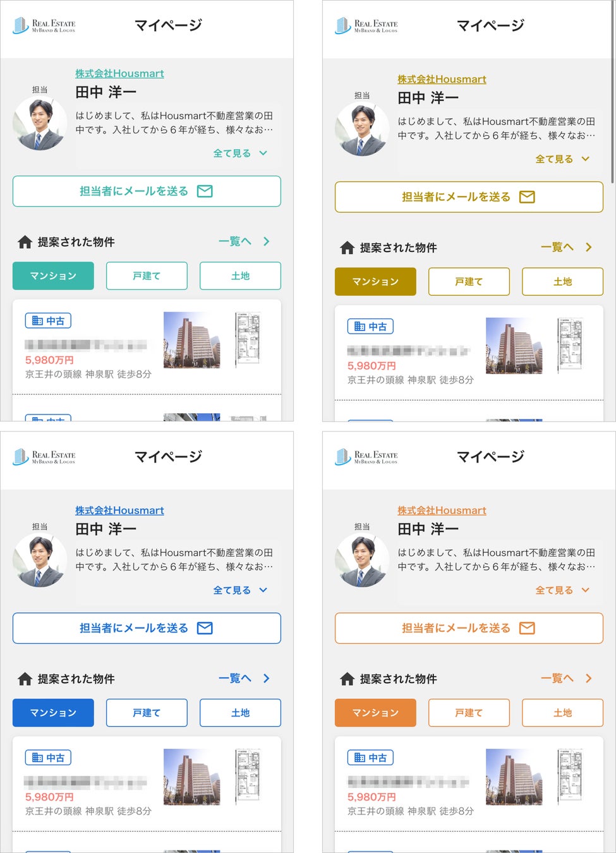Screen dimensions: 616x853
Task: Open the tower building photo in blue panel
Action: [192, 777]
